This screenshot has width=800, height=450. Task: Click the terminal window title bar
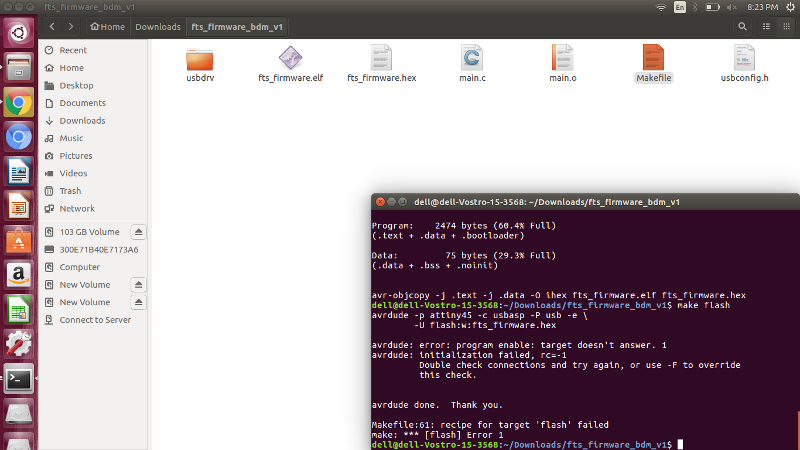click(585, 202)
